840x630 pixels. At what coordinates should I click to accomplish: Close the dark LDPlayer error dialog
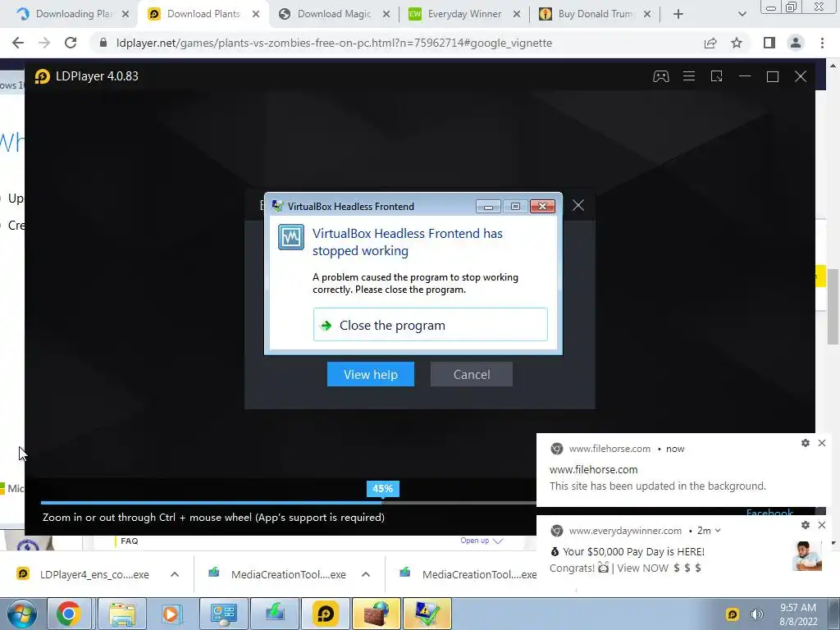click(578, 205)
